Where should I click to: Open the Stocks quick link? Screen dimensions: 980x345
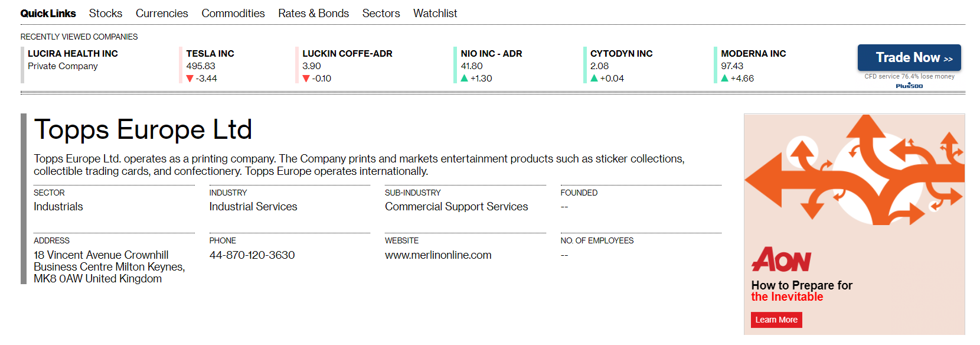tap(105, 13)
